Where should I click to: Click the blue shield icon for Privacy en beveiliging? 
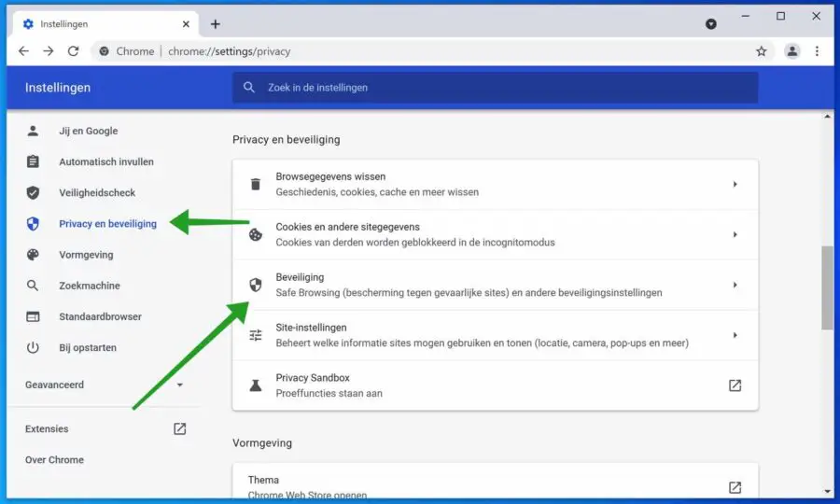(33, 224)
